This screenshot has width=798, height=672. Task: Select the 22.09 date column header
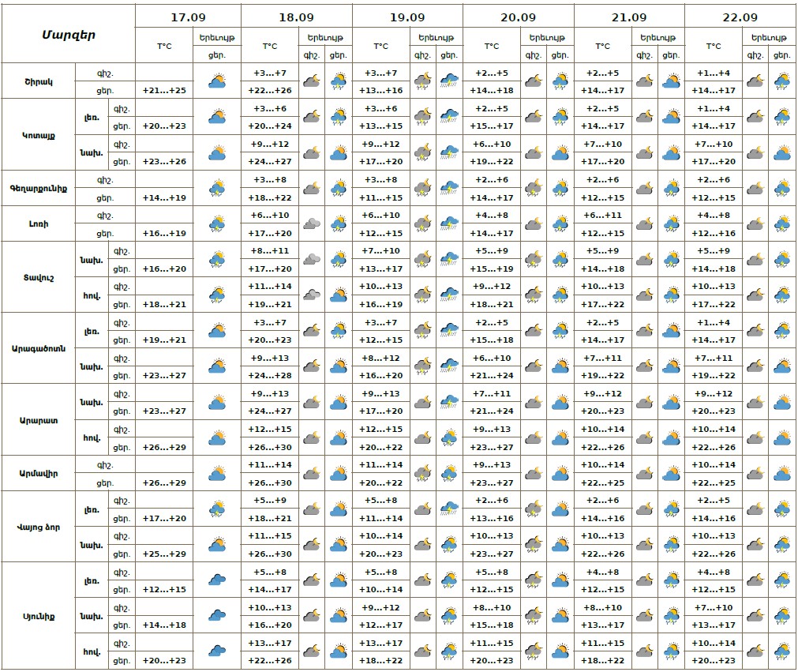coord(740,17)
